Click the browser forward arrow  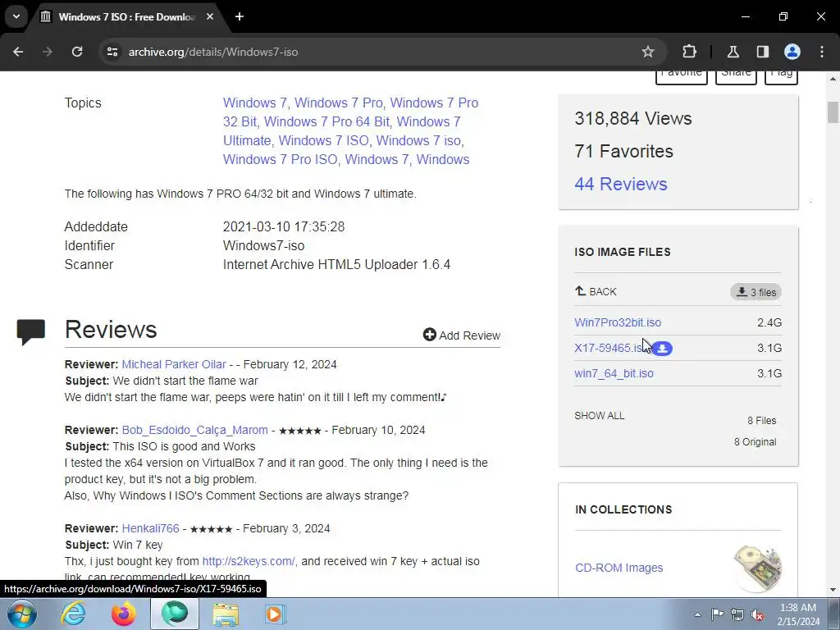[x=47, y=52]
